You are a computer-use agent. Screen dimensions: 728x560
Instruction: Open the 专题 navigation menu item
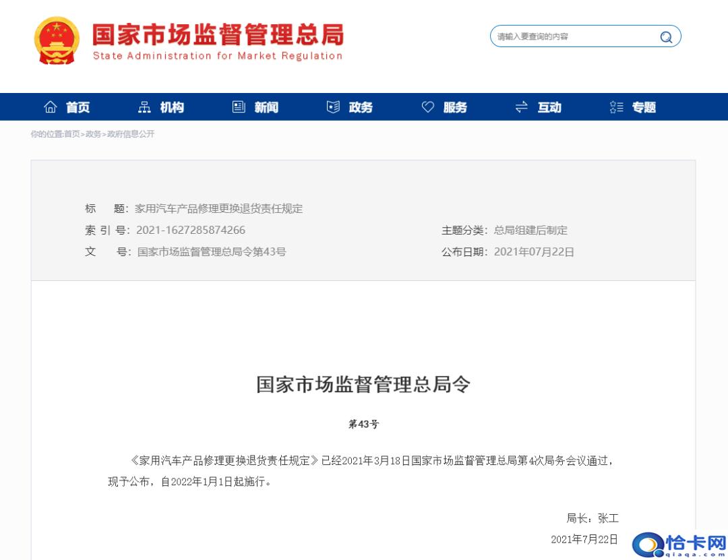pos(644,108)
